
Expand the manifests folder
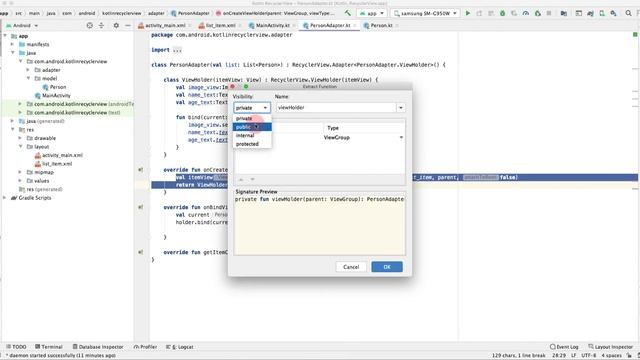click(13, 44)
